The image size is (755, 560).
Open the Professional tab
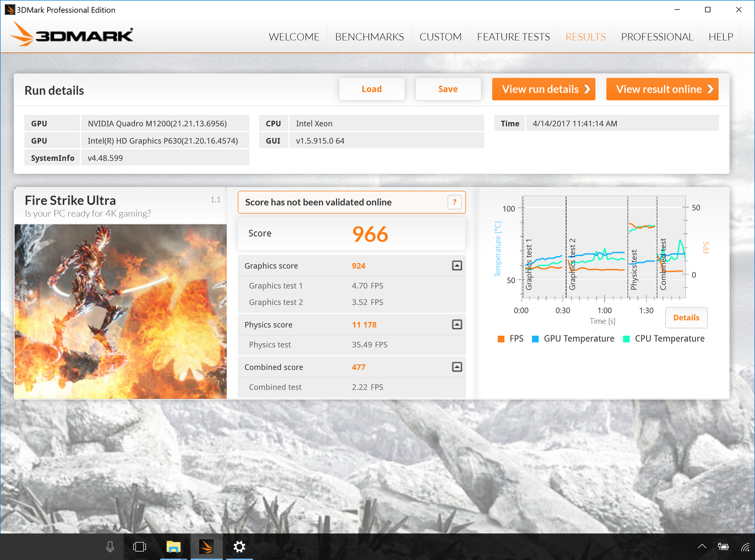point(657,37)
